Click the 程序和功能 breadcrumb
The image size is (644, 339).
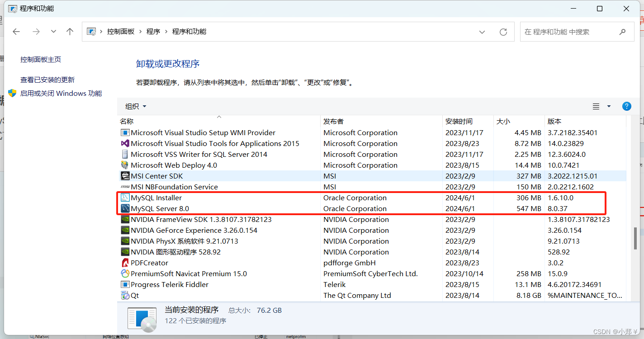(x=189, y=32)
